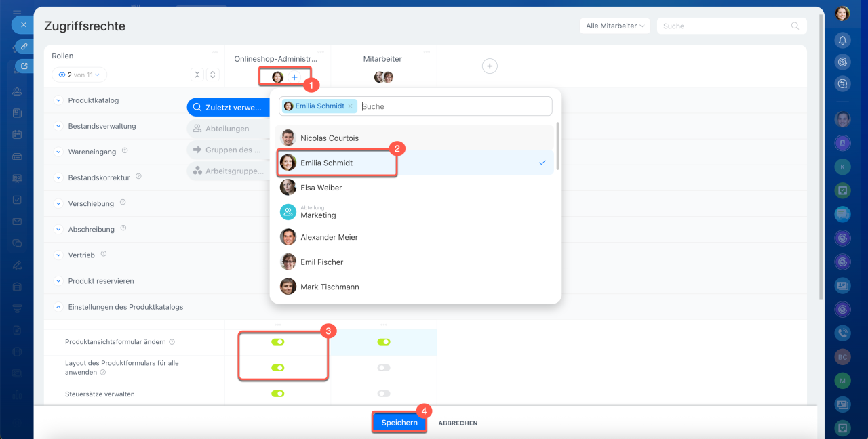Toggle Layout des Produktformulars for Onlineshop-Administrator
This screenshot has height=439, width=868.
[277, 368]
